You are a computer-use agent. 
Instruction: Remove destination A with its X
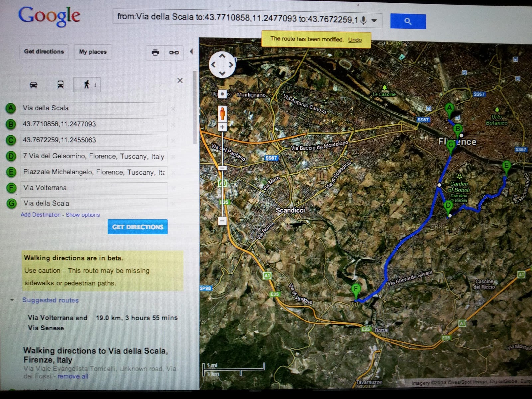pos(173,109)
